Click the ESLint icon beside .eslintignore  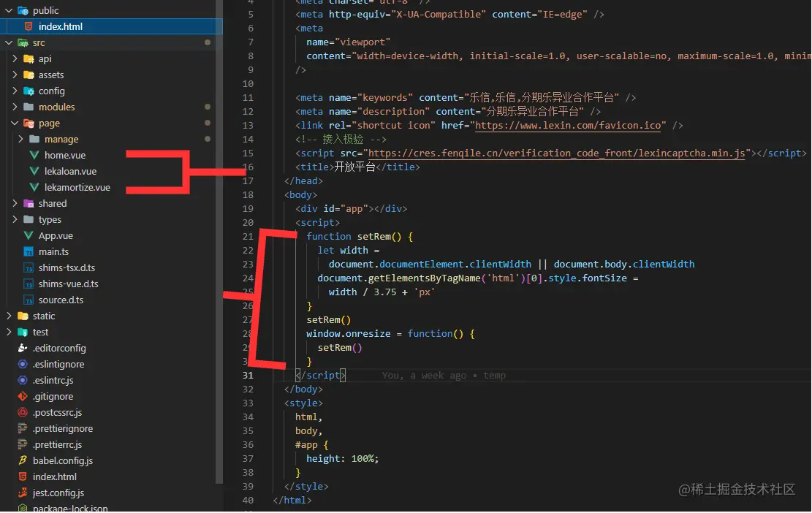22,364
